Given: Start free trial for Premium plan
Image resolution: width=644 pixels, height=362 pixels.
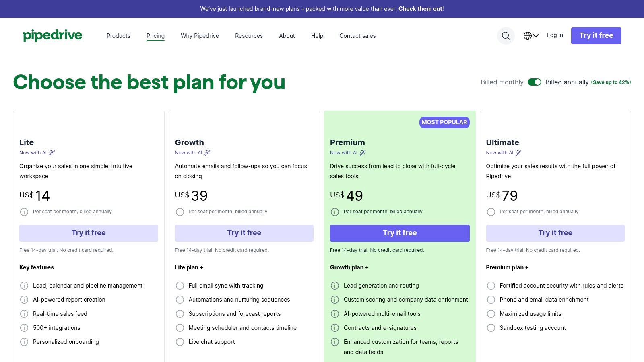Looking at the screenshot, I should tap(400, 233).
